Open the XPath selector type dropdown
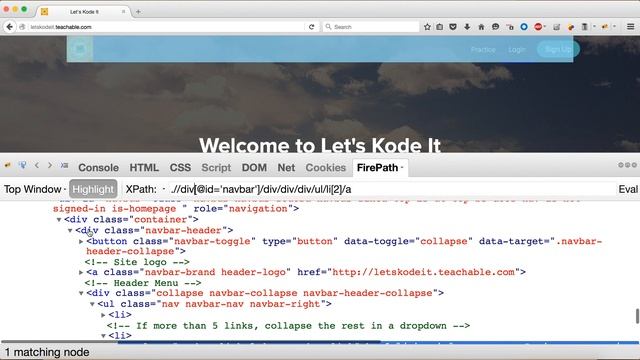Screen dimensions: 640x360 (164, 189)
